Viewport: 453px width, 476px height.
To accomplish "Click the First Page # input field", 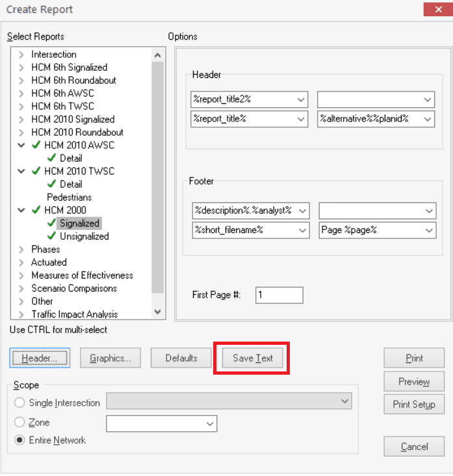I will tap(279, 295).
